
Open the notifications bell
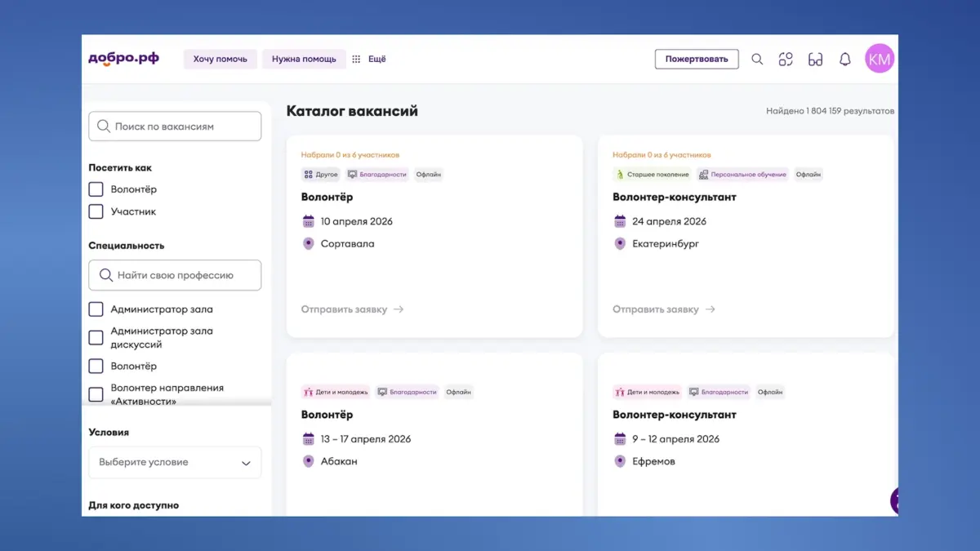point(844,59)
